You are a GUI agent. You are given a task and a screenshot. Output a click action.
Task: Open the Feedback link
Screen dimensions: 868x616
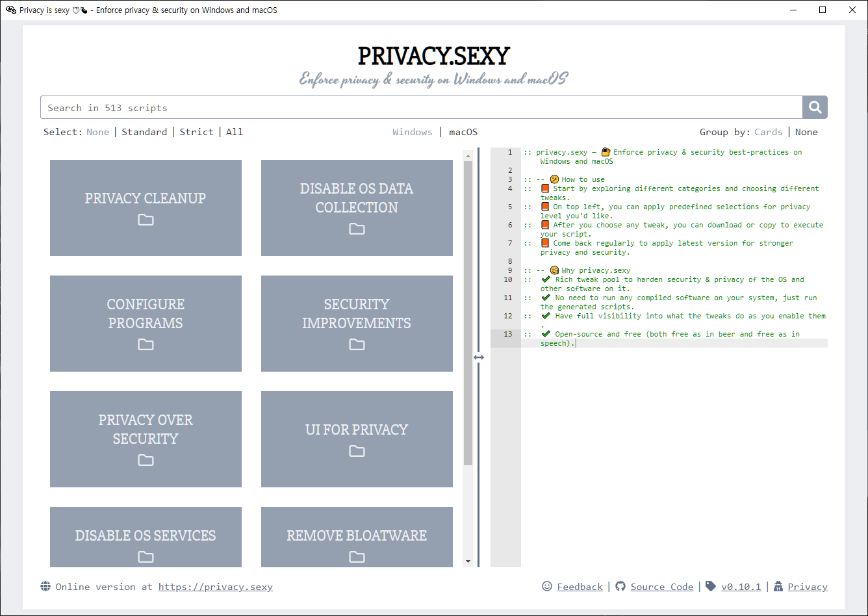(580, 587)
